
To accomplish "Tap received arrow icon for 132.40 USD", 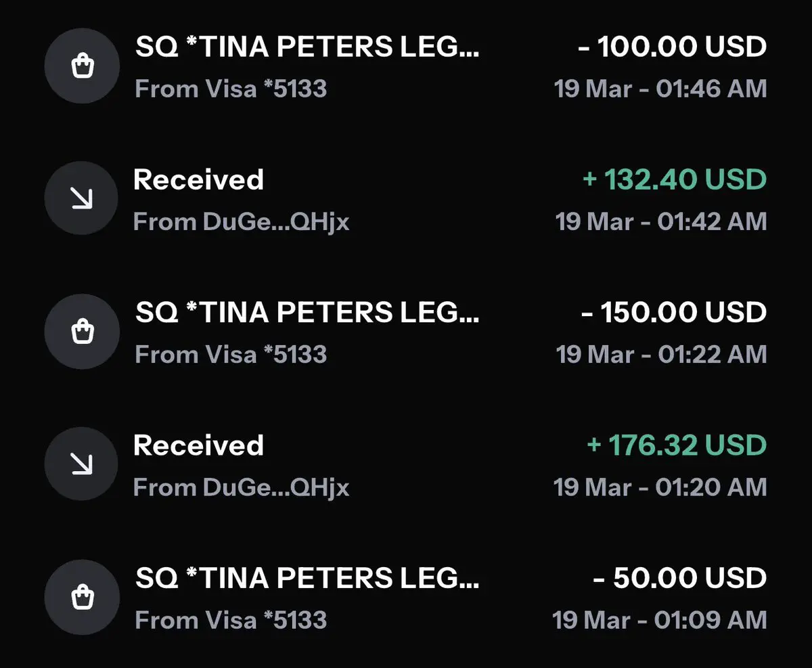I will point(82,198).
